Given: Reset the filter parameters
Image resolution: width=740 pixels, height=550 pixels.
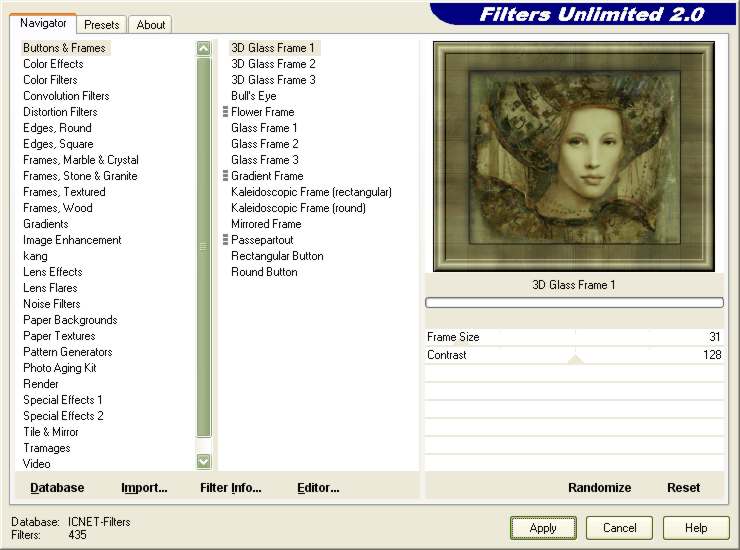Looking at the screenshot, I should (x=683, y=488).
